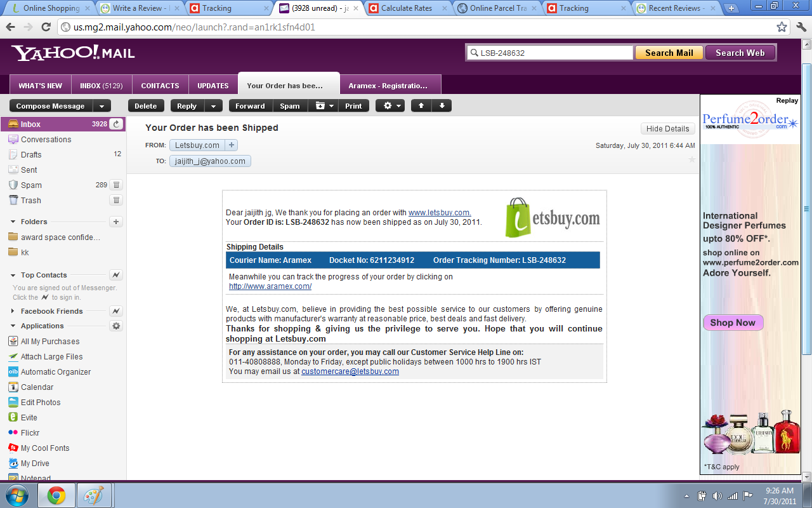Empty Spam folder via its trash icon

point(116,185)
